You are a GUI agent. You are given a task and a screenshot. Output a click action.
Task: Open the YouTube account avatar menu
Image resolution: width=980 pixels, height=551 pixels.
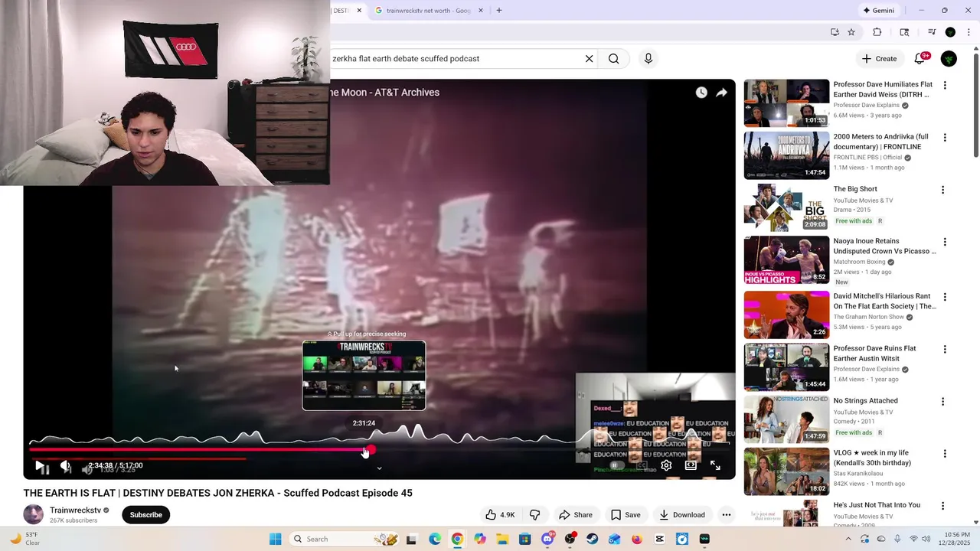(949, 58)
